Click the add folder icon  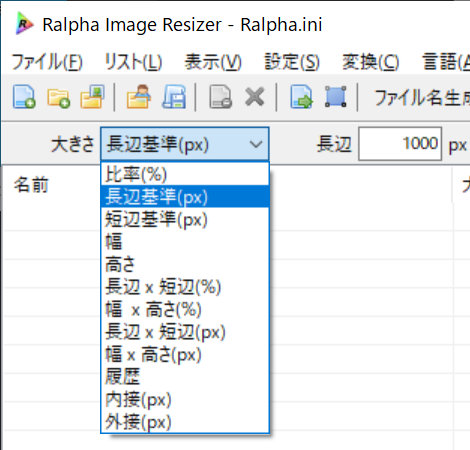pos(59,98)
